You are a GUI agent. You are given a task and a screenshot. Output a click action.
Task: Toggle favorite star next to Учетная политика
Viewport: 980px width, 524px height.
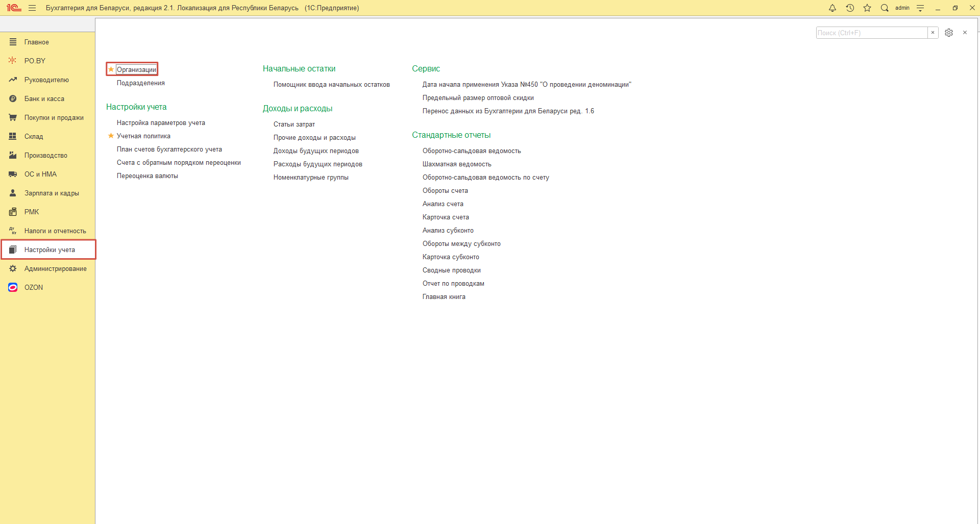111,136
